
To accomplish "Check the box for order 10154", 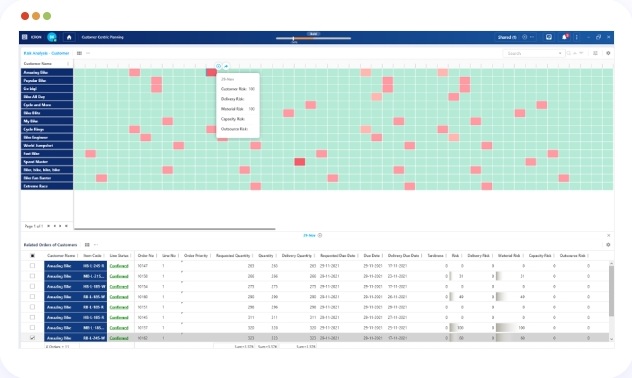I will pos(33,286).
